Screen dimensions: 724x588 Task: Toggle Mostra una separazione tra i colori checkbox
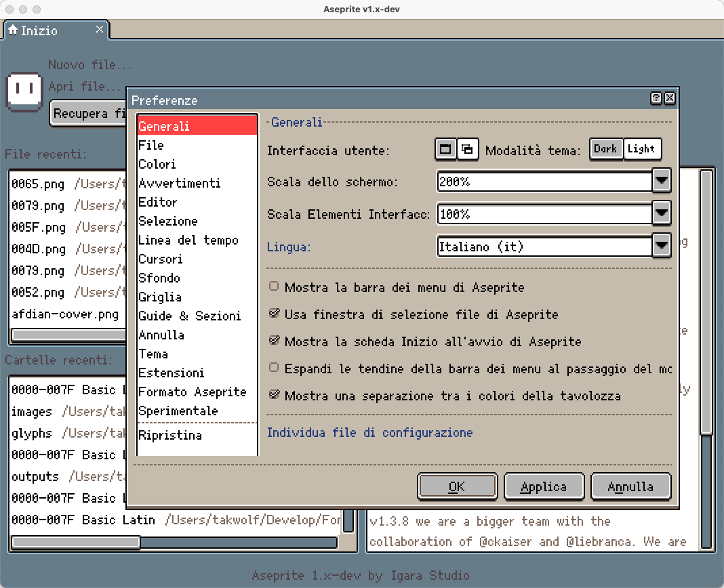(274, 395)
